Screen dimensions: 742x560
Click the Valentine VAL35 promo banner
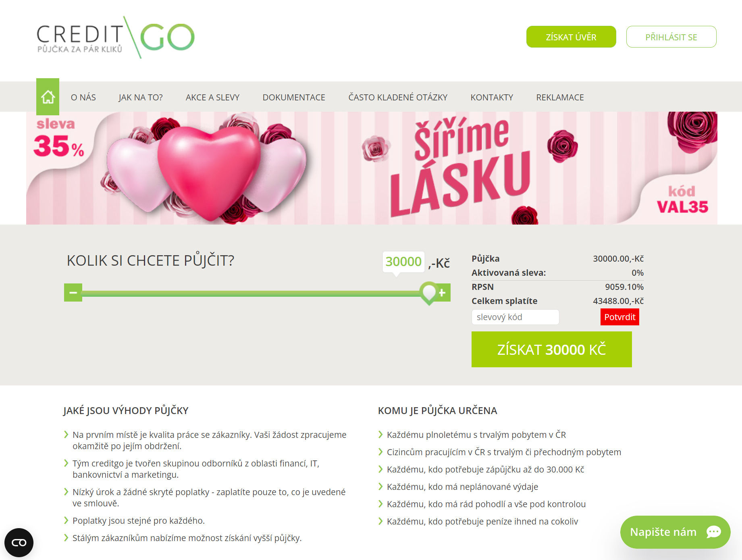372,168
